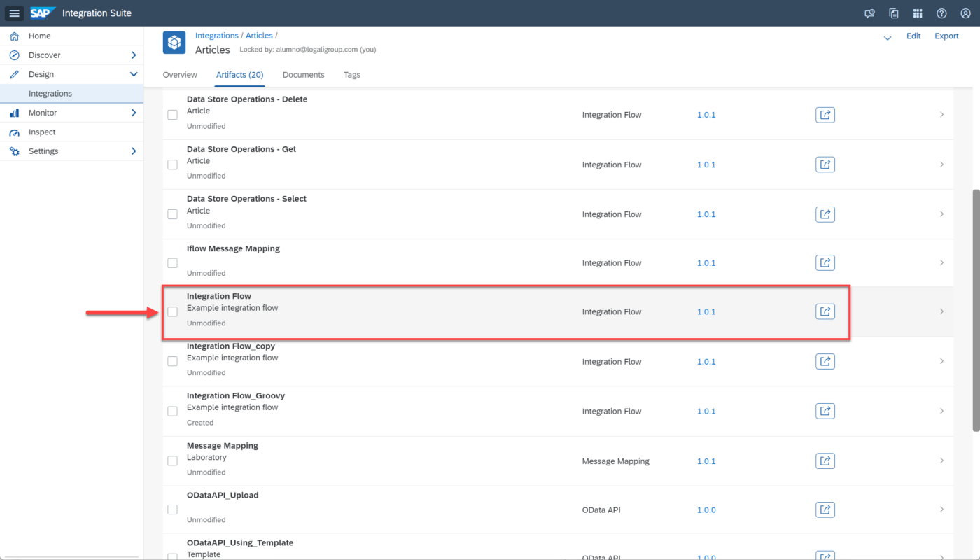Open the user profile icon
The image size is (980, 560).
965,13
